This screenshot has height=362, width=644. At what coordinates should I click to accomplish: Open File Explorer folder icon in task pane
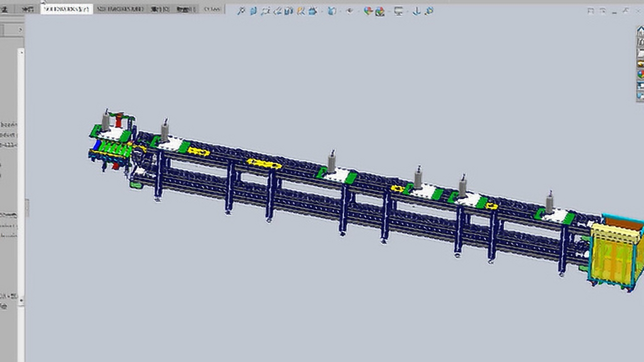coord(640,53)
